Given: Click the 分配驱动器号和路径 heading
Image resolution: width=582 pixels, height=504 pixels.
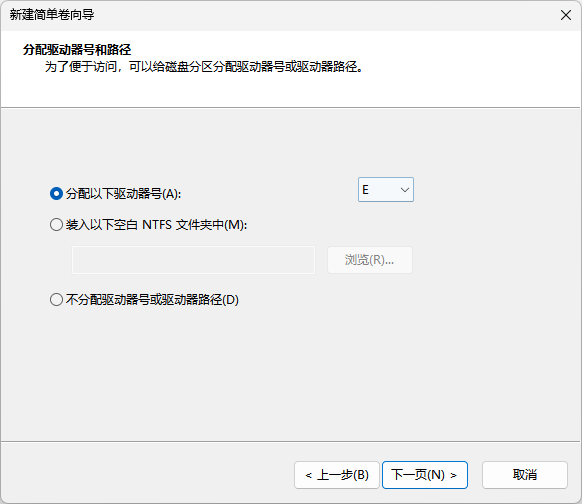Looking at the screenshot, I should pyautogui.click(x=77, y=50).
